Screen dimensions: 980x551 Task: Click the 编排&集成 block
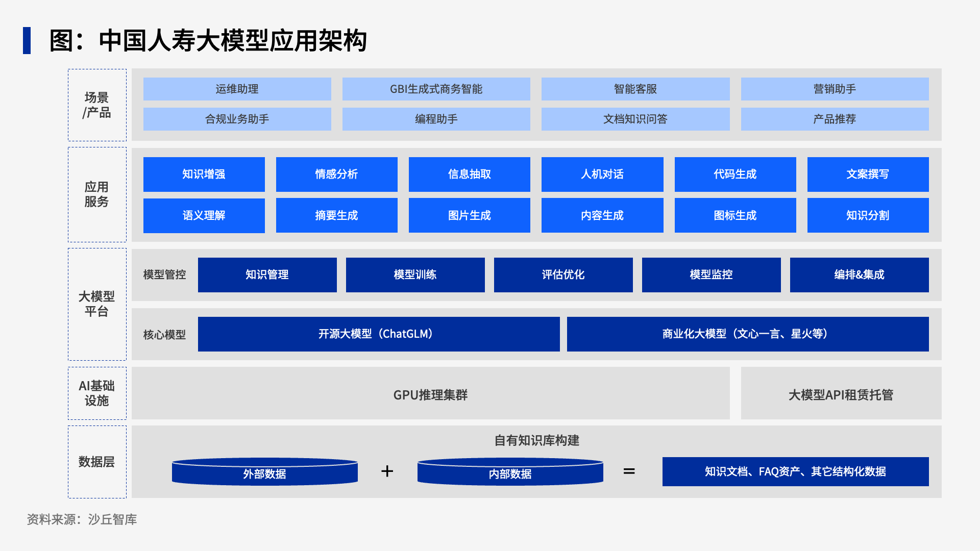pyautogui.click(x=859, y=274)
